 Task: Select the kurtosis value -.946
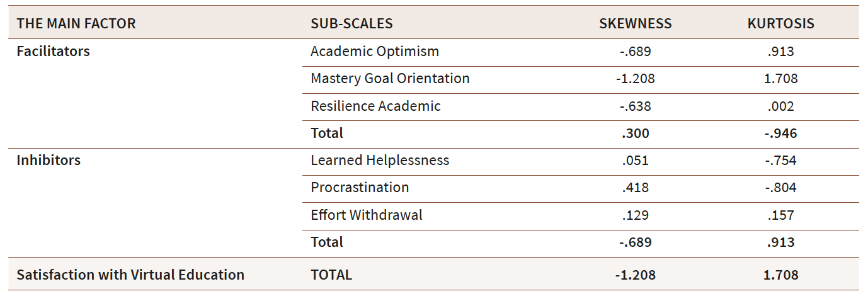[780, 133]
